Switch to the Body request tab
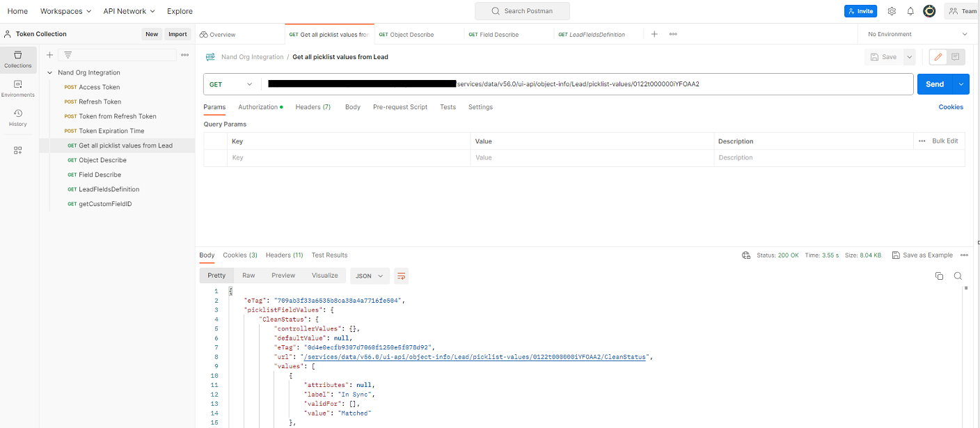 coord(353,107)
